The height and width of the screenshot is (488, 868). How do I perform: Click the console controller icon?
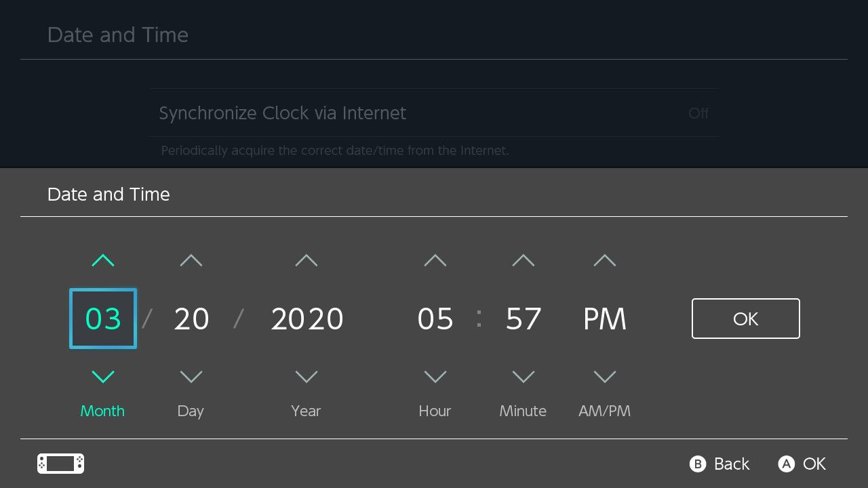point(60,464)
